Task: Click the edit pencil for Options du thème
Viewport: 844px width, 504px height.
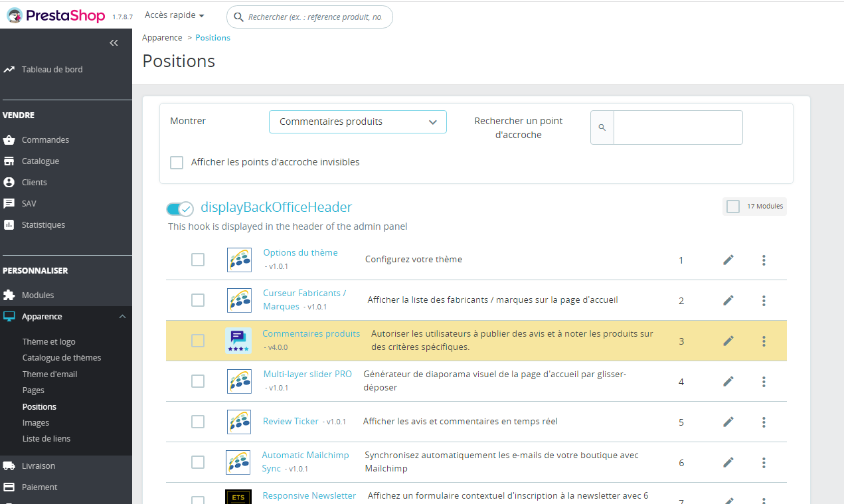Action: click(x=728, y=260)
